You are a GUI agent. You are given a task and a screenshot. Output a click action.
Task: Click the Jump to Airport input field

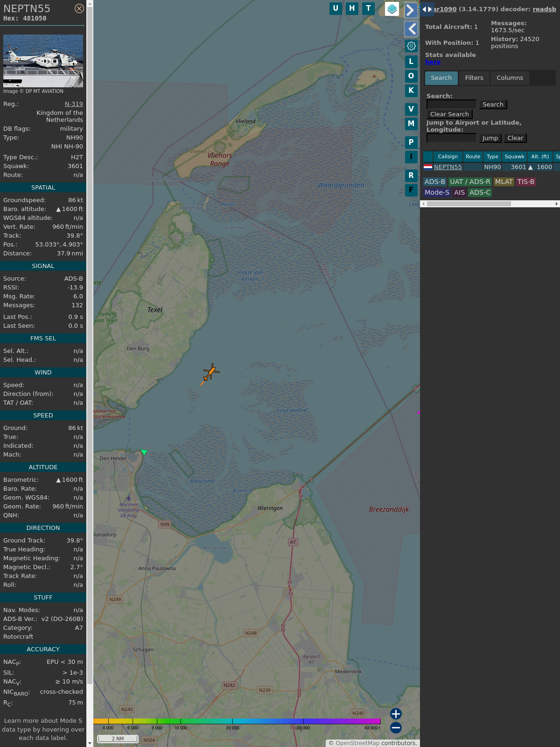tap(451, 138)
